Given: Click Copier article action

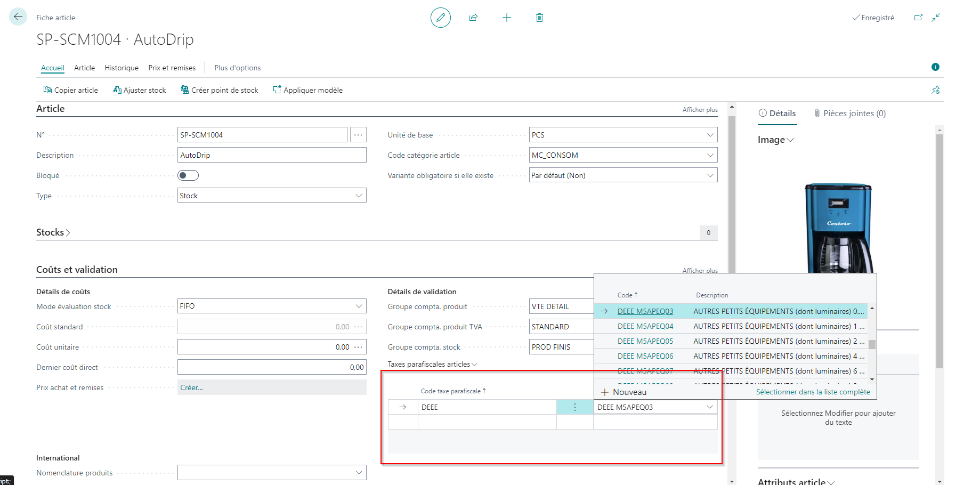Looking at the screenshot, I should [71, 90].
